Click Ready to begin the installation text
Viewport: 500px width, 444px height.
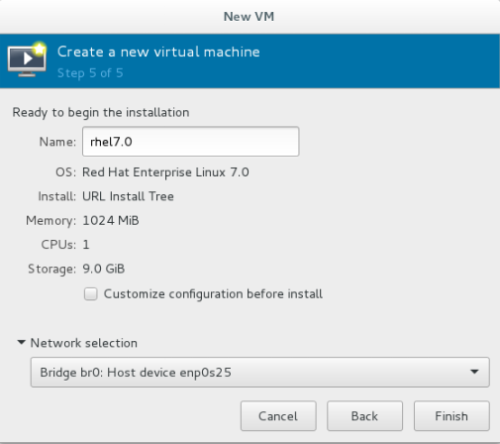(x=101, y=113)
